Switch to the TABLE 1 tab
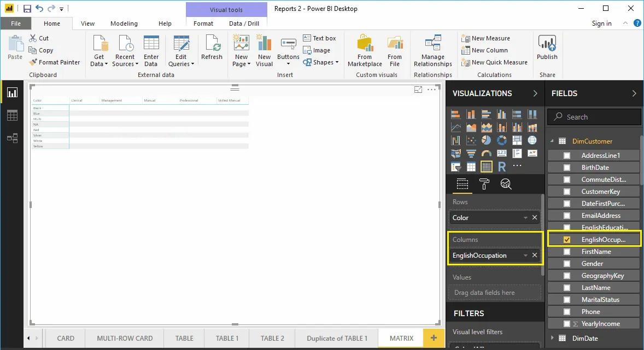Viewport: 644px width, 350px height. [226, 339]
